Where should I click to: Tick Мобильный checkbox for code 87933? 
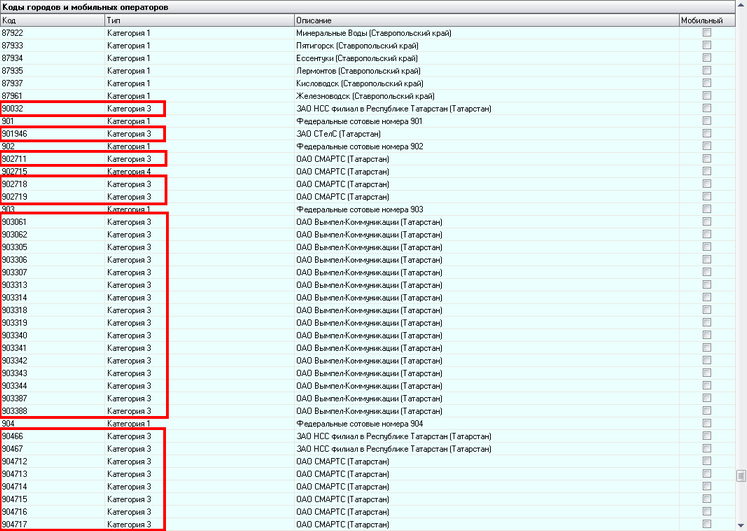(707, 45)
